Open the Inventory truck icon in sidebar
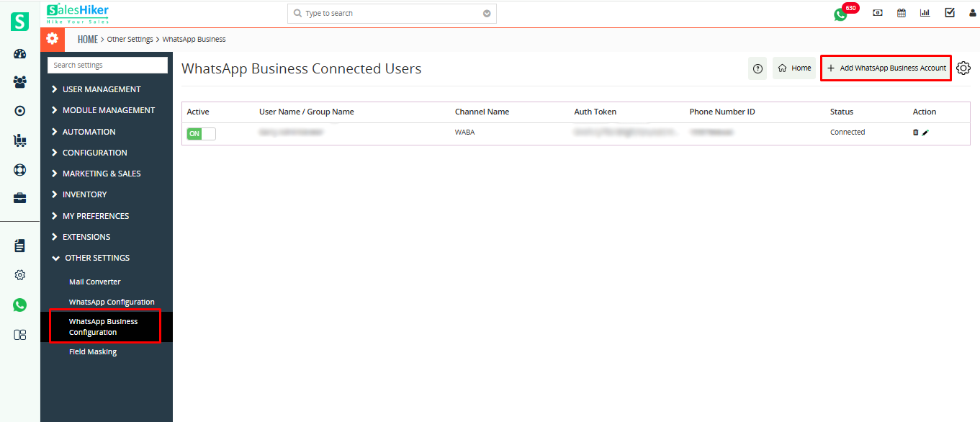Image resolution: width=980 pixels, height=422 pixels. pos(19,140)
